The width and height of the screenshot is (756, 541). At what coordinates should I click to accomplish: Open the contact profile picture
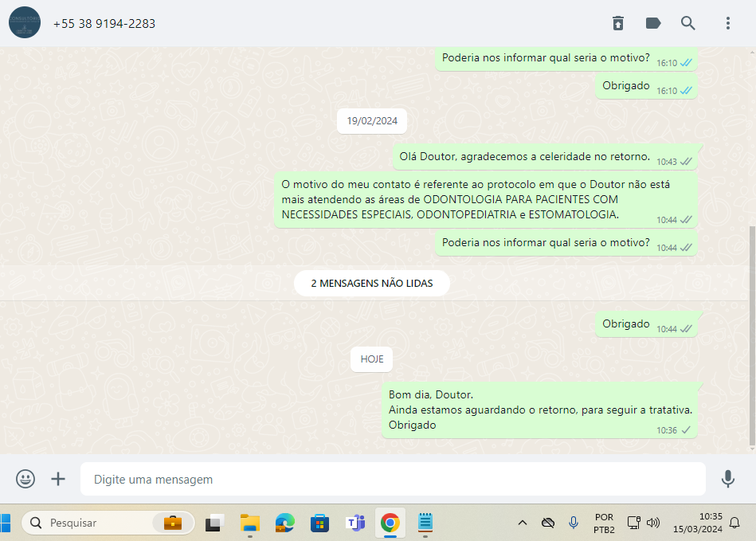tap(25, 23)
